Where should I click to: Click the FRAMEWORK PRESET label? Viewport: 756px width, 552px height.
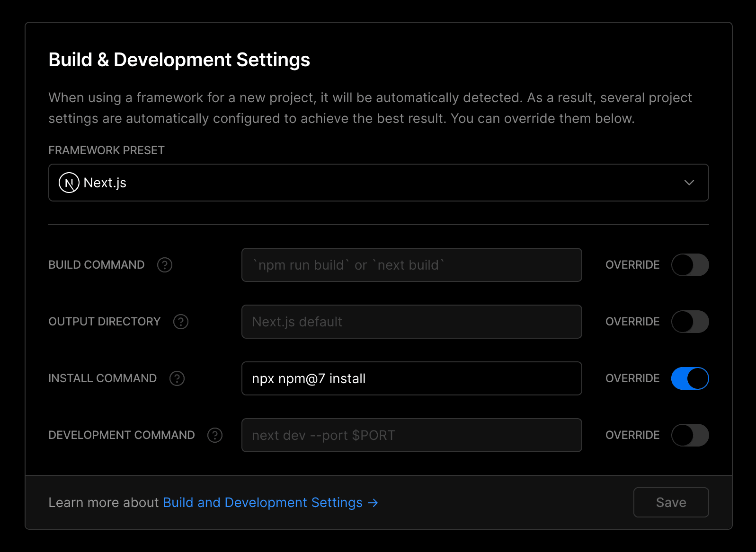coord(107,150)
